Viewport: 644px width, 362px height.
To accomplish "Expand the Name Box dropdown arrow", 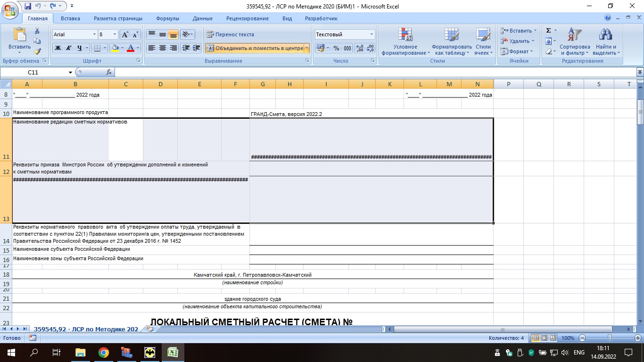I will 71,73.
